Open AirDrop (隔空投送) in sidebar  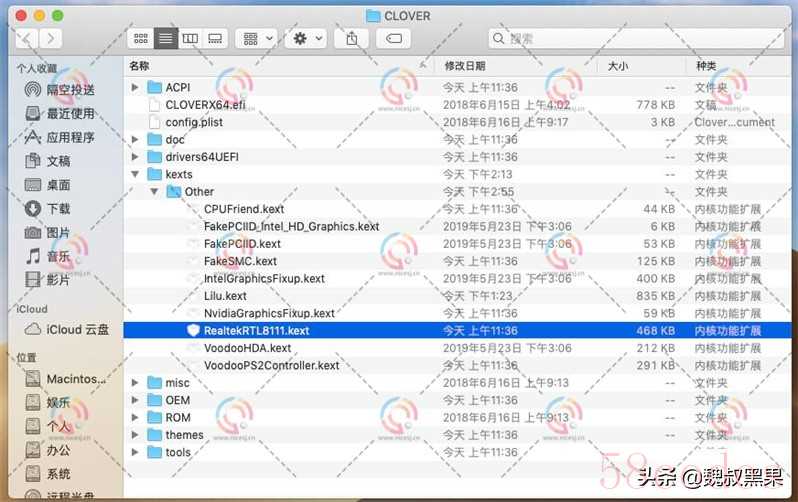(61, 90)
